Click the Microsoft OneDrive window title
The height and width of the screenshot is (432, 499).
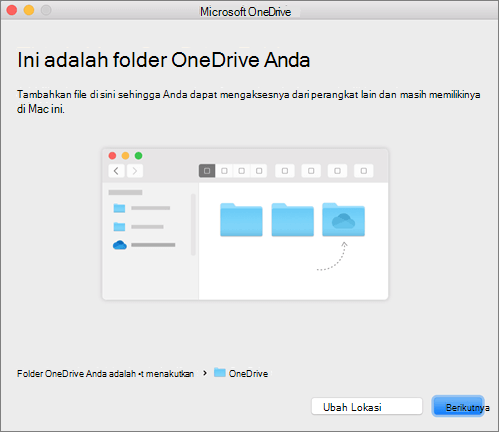click(x=246, y=12)
